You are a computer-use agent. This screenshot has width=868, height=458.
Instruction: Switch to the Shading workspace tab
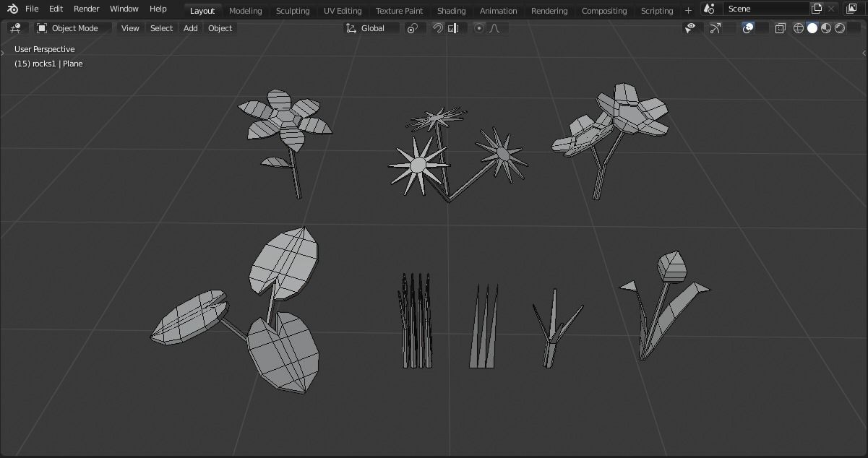point(452,11)
